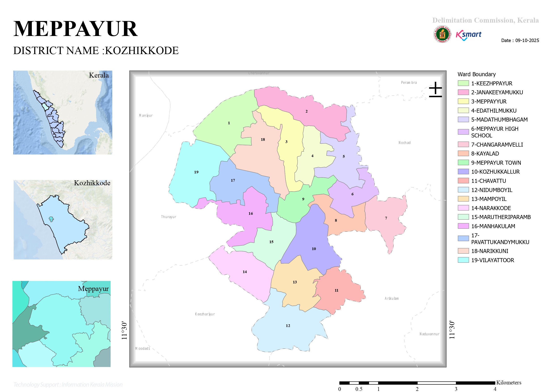Click ward number 8 on the map
The image size is (555, 392).
pos(336,221)
